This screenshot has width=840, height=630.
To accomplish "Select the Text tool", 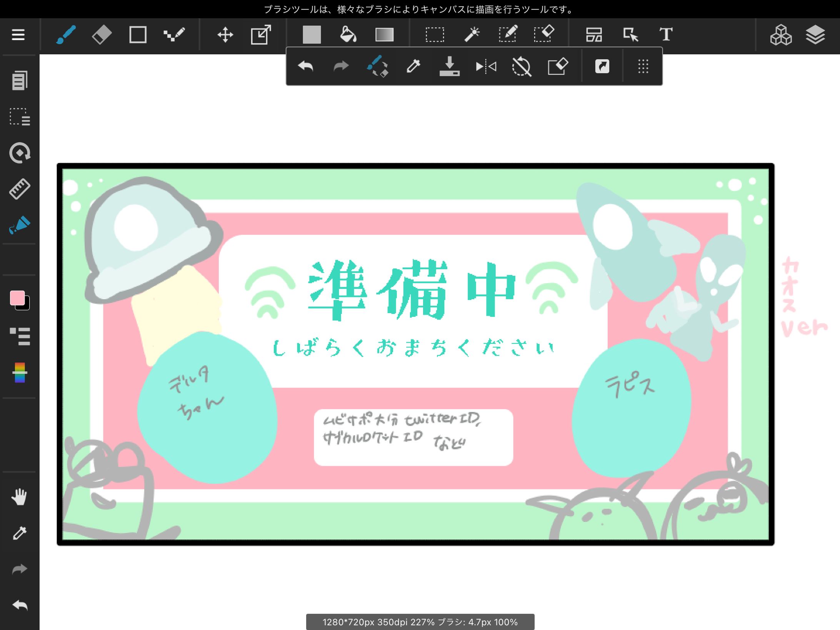I will click(x=666, y=35).
